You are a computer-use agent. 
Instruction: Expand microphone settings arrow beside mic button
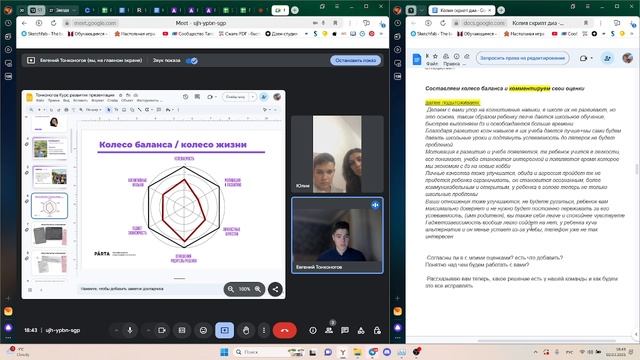[116, 330]
